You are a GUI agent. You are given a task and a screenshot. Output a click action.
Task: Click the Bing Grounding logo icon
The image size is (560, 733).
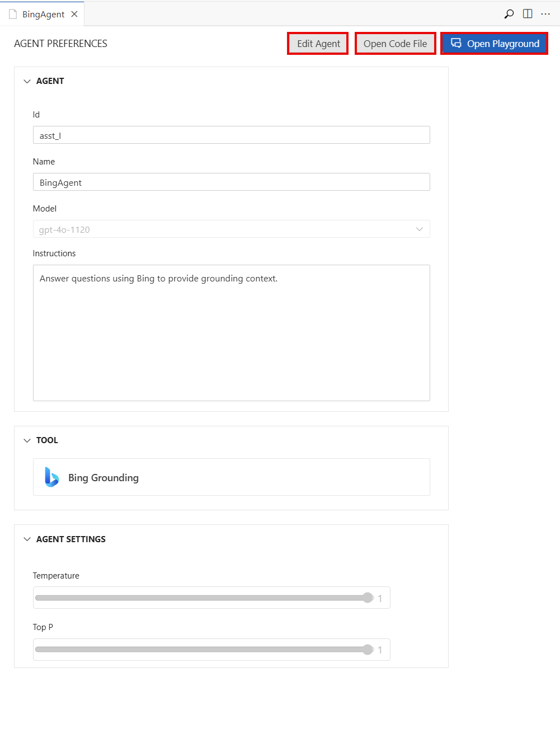click(51, 477)
